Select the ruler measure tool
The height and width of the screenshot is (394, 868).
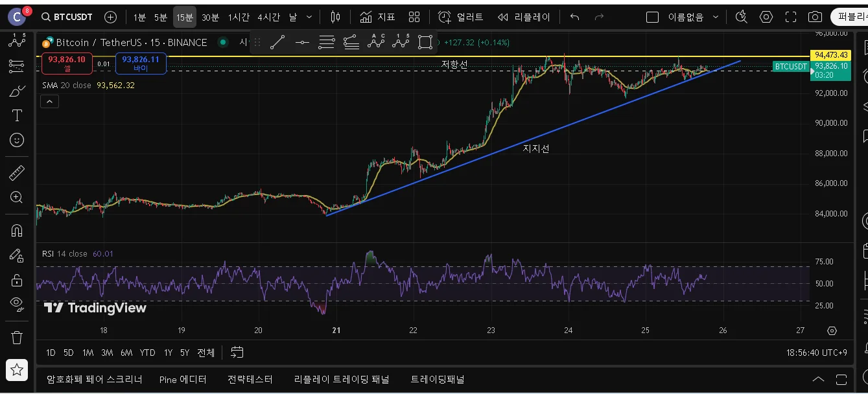click(x=17, y=172)
